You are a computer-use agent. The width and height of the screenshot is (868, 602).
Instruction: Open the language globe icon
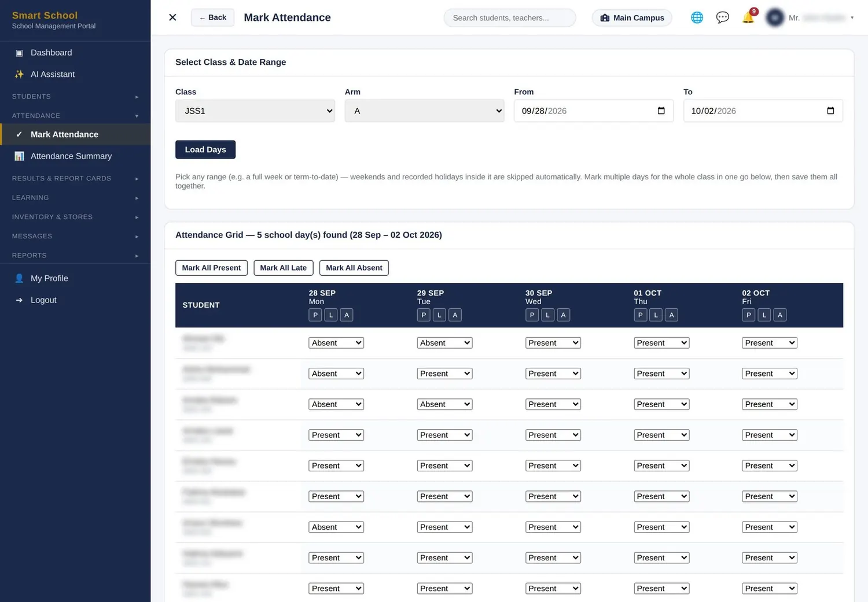697,17
